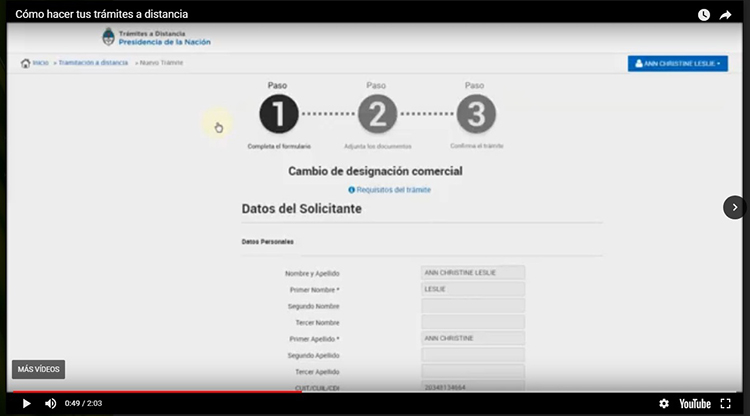This screenshot has width=750, height=416.
Task: Click the Watch later clock icon
Action: coord(704,15)
